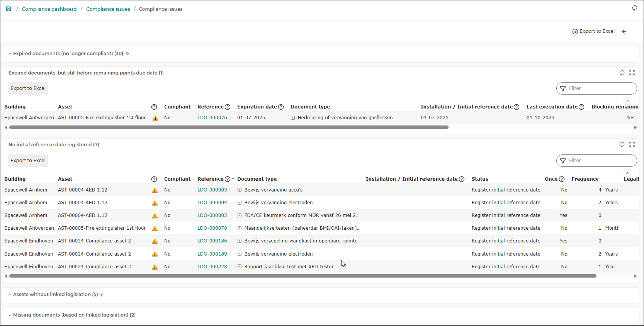Open the Compliance issues breadcrumb link
Image resolution: width=644 pixels, height=327 pixels.
[108, 9]
